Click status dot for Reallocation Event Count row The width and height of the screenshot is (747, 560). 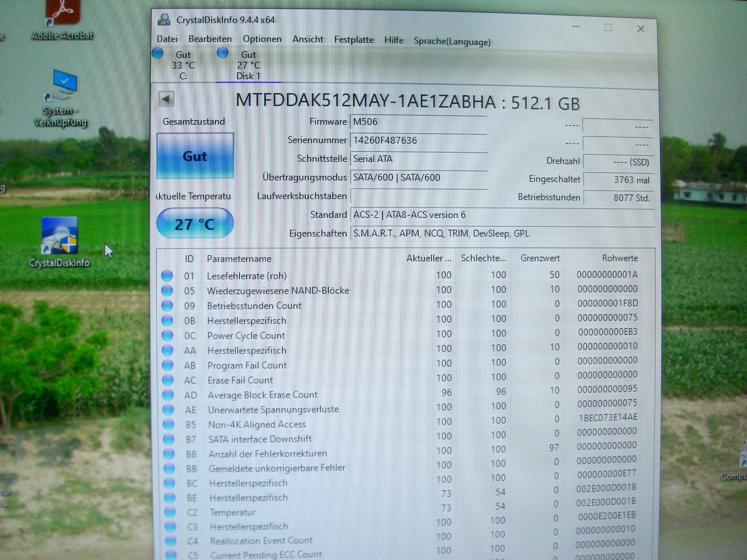[x=170, y=541]
